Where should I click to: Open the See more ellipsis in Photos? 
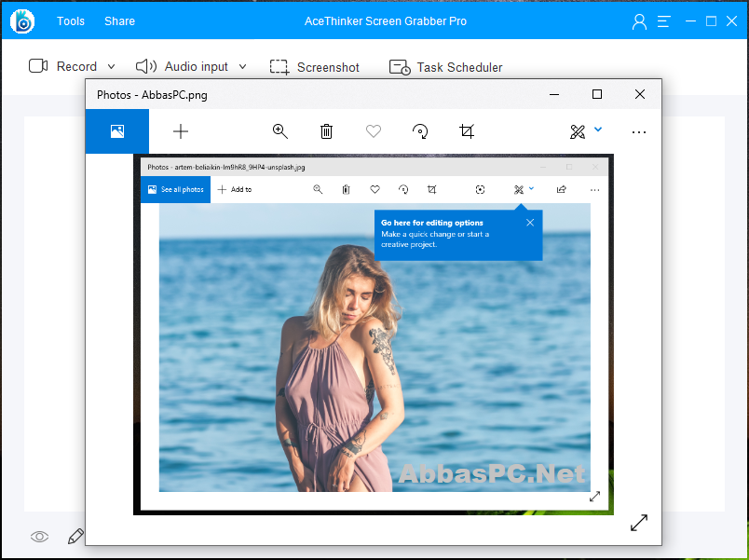tap(639, 132)
